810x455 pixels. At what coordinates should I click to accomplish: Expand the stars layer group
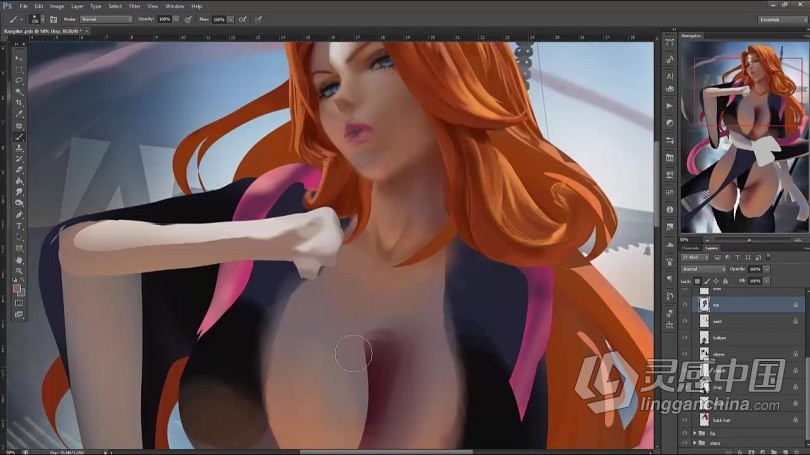tap(694, 443)
